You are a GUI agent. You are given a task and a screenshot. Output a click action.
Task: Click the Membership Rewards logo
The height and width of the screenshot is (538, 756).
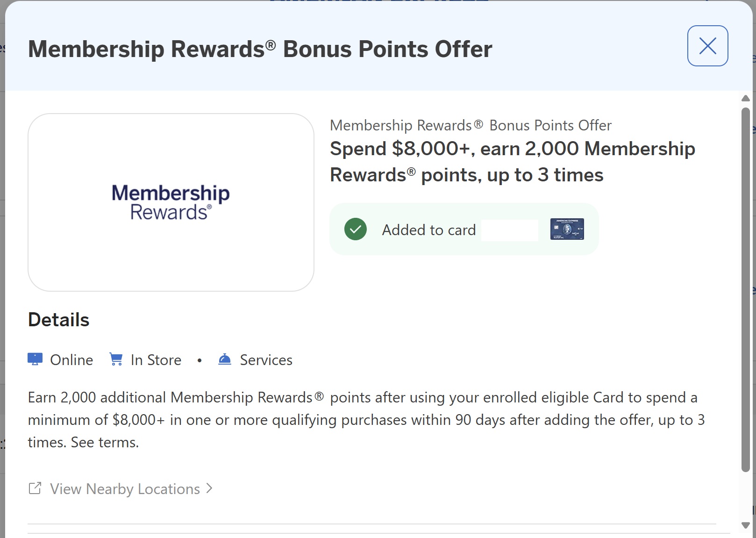pos(171,201)
